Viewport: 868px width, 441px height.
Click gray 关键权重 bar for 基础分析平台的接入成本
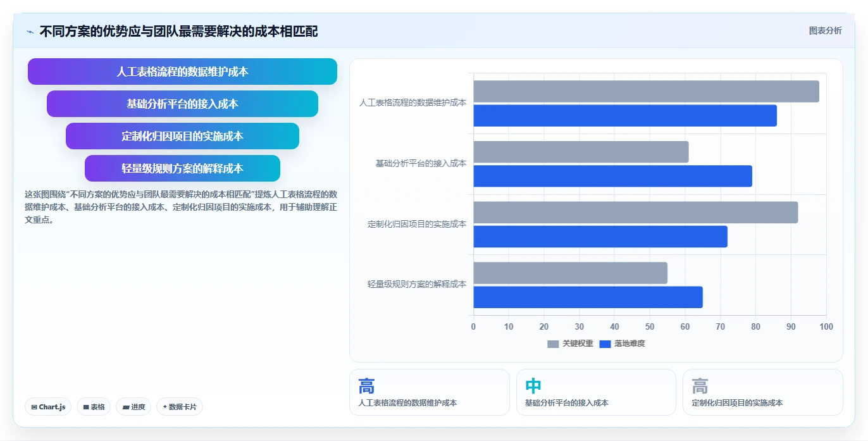tap(581, 152)
